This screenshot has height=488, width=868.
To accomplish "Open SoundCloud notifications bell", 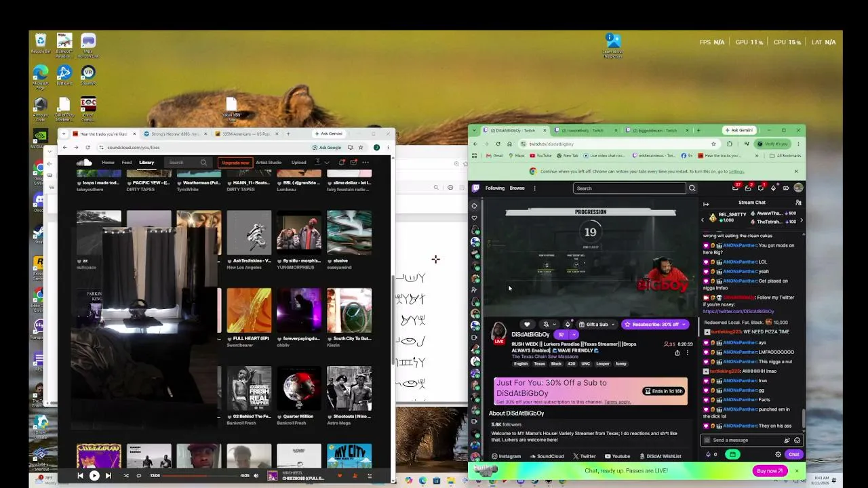I will point(342,163).
